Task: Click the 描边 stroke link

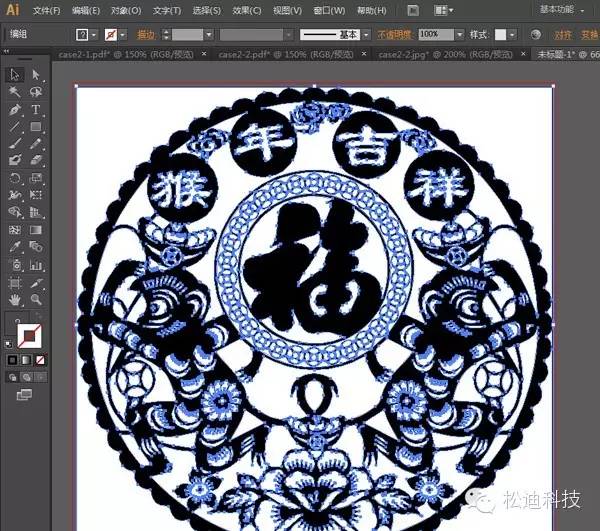Action: 146,35
